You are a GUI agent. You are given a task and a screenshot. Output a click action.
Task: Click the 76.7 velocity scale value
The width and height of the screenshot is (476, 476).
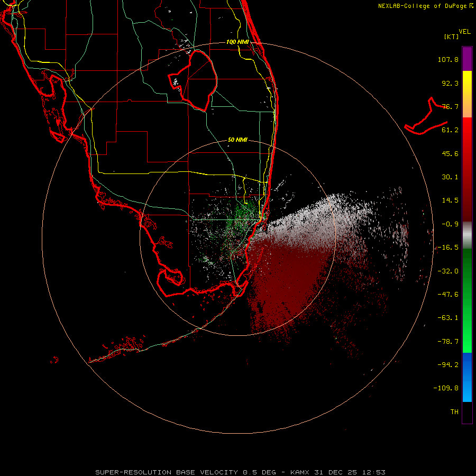click(x=450, y=106)
